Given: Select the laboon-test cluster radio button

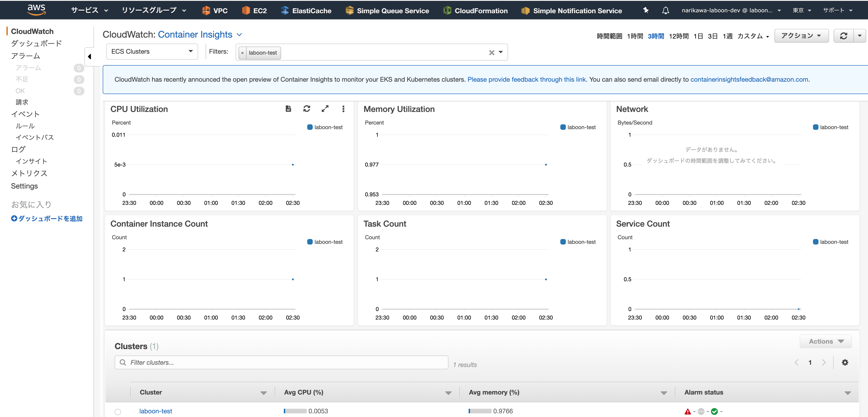Looking at the screenshot, I should coord(118,411).
